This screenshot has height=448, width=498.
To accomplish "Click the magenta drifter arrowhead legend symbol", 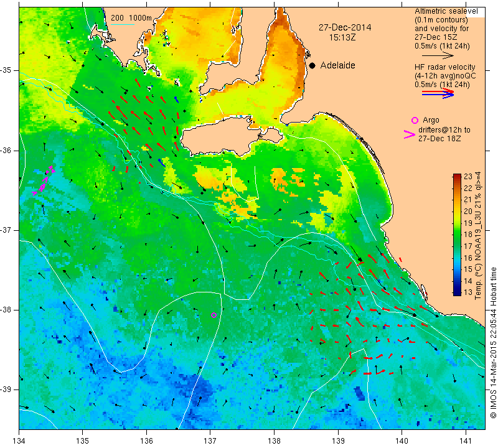I will tap(410, 134).
